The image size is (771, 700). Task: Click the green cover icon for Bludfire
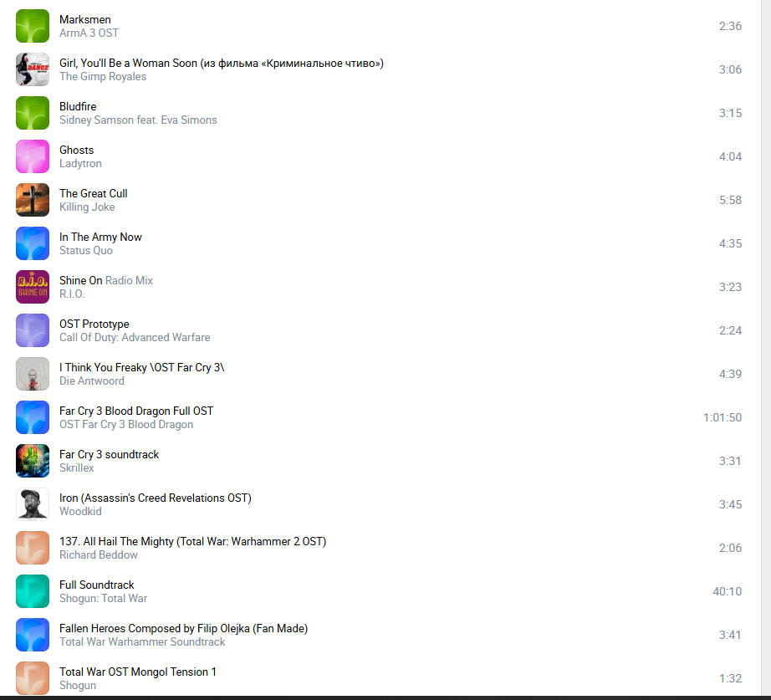(x=33, y=113)
